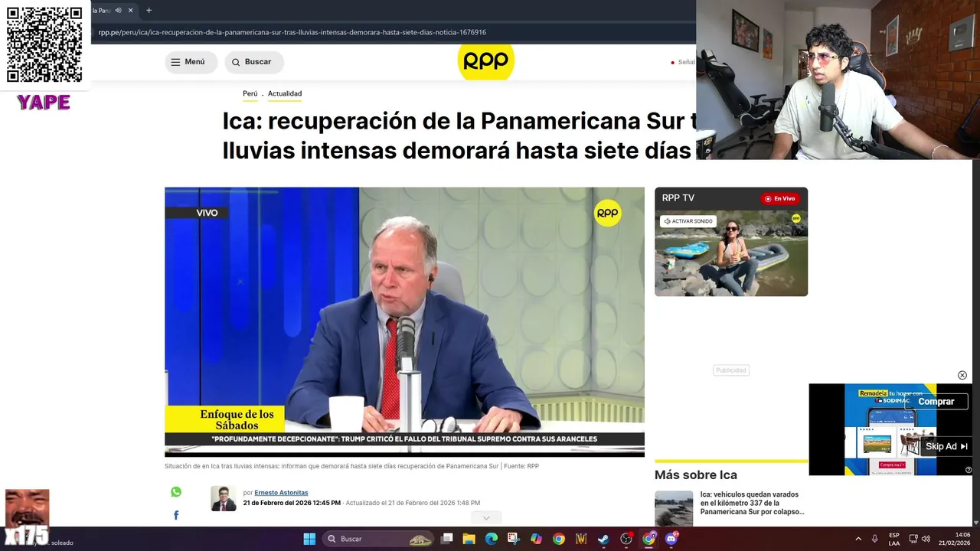
Task: Click the En Vivo live badge
Action: click(780, 198)
